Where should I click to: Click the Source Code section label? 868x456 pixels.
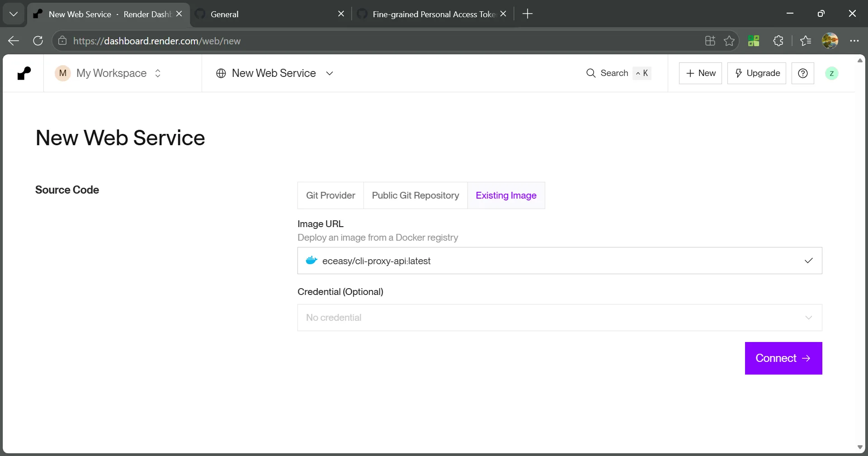[x=67, y=190]
